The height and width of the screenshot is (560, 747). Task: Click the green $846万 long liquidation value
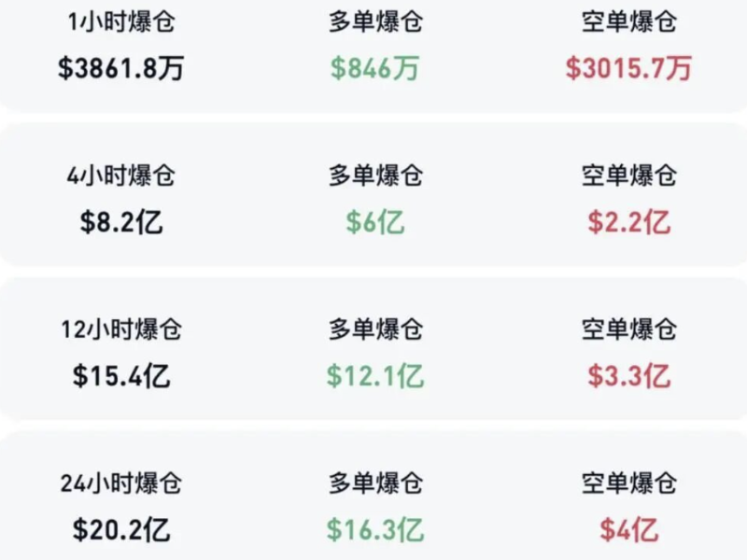click(375, 68)
